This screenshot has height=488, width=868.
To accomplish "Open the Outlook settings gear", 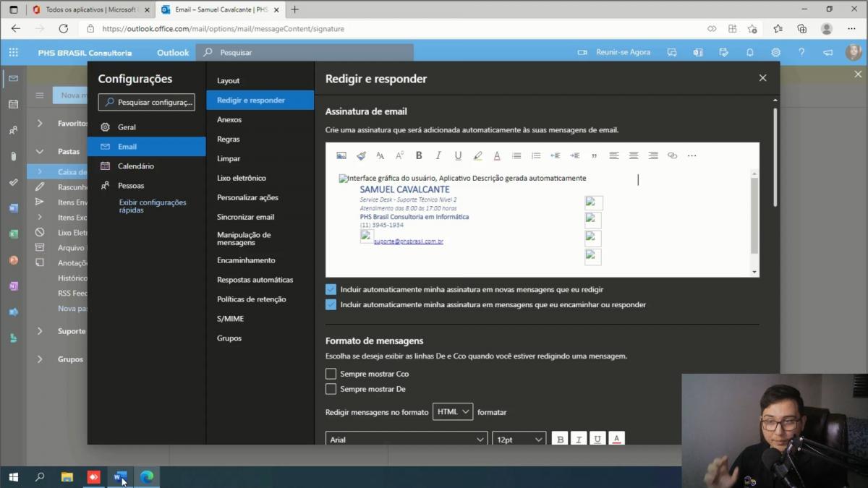I will [775, 52].
